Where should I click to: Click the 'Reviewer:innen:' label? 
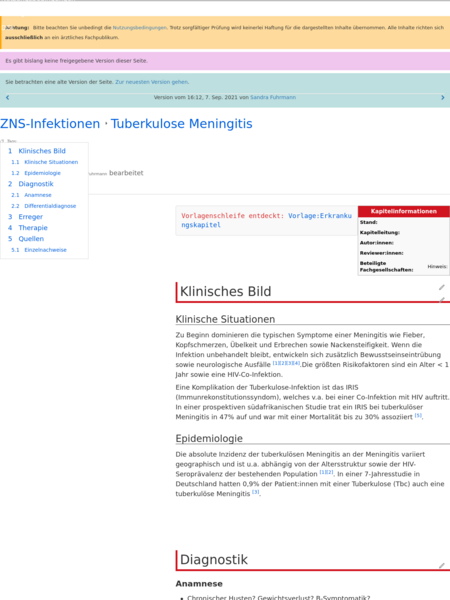[382, 253]
